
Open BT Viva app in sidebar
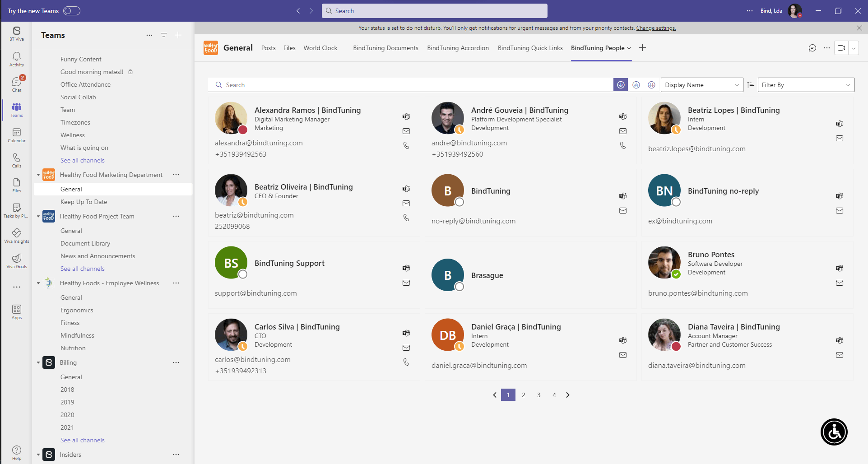coord(17,33)
